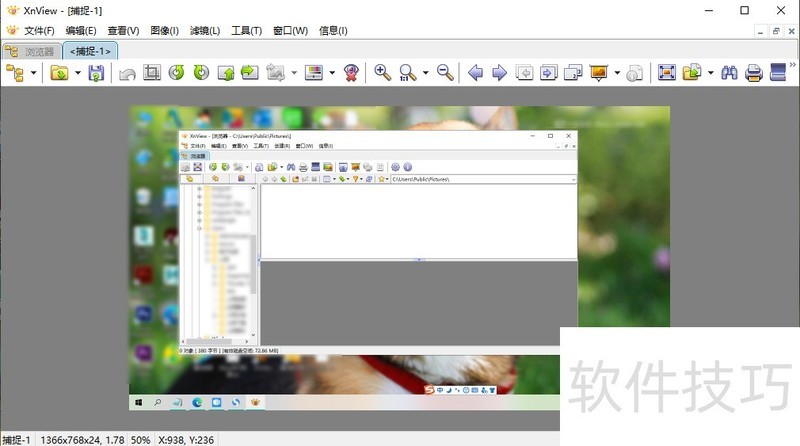Flip the image horizontally icon
The image size is (800, 446).
click(x=250, y=72)
